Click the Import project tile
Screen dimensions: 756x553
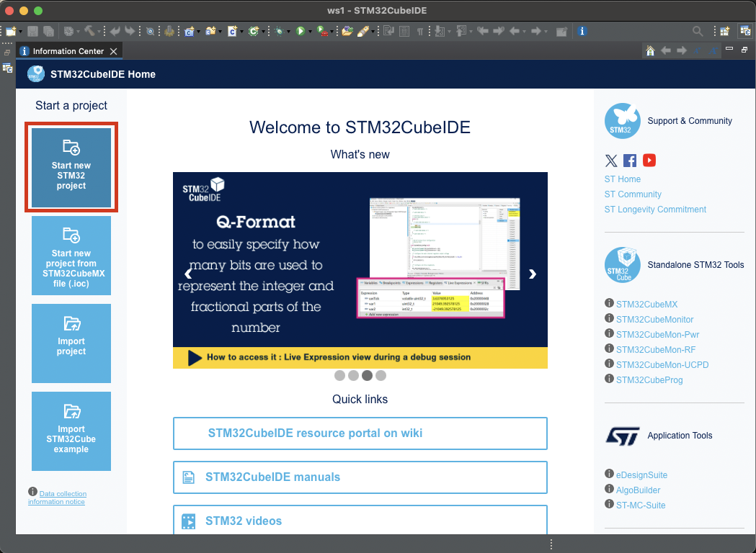71,343
